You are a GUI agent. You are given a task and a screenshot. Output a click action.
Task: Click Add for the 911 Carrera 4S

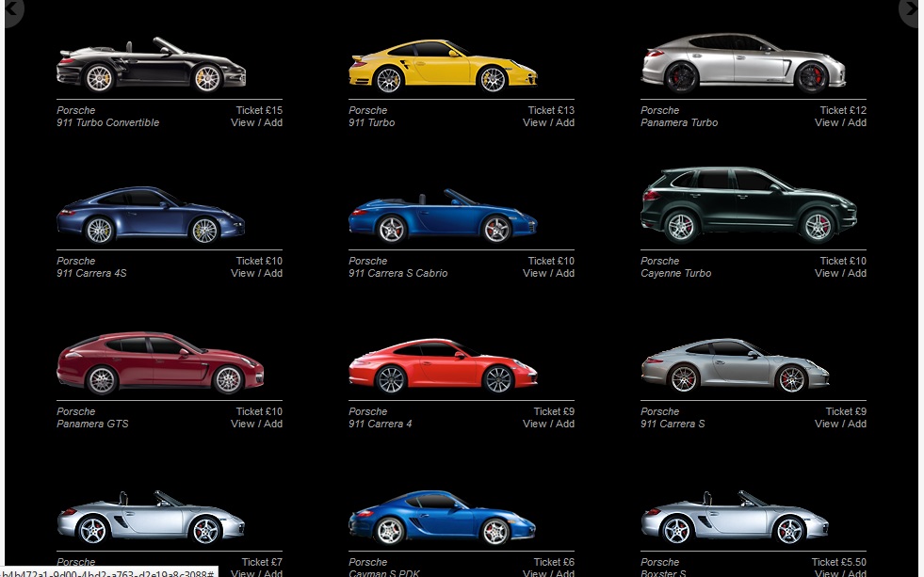pyautogui.click(x=273, y=273)
